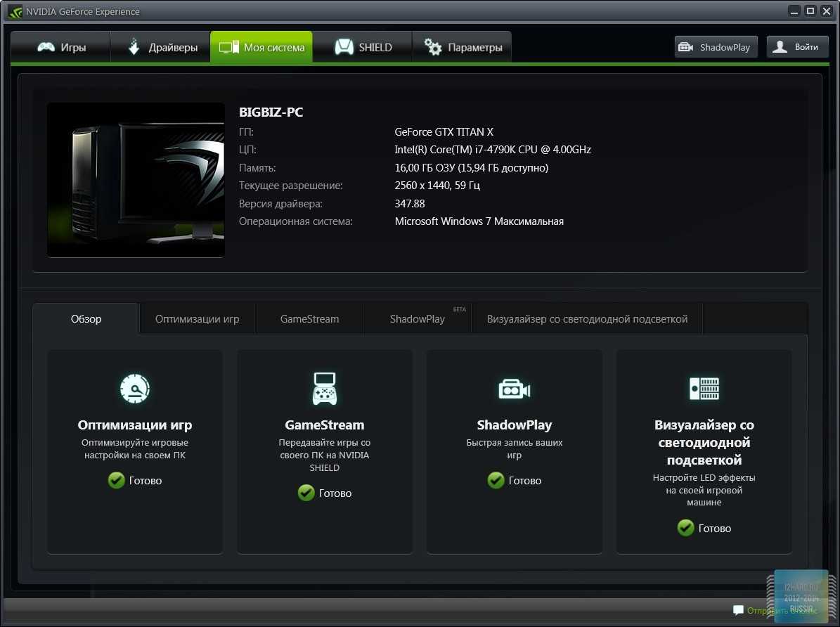
Task: Select the Оптимизации игр sub-tab
Action: (x=197, y=319)
